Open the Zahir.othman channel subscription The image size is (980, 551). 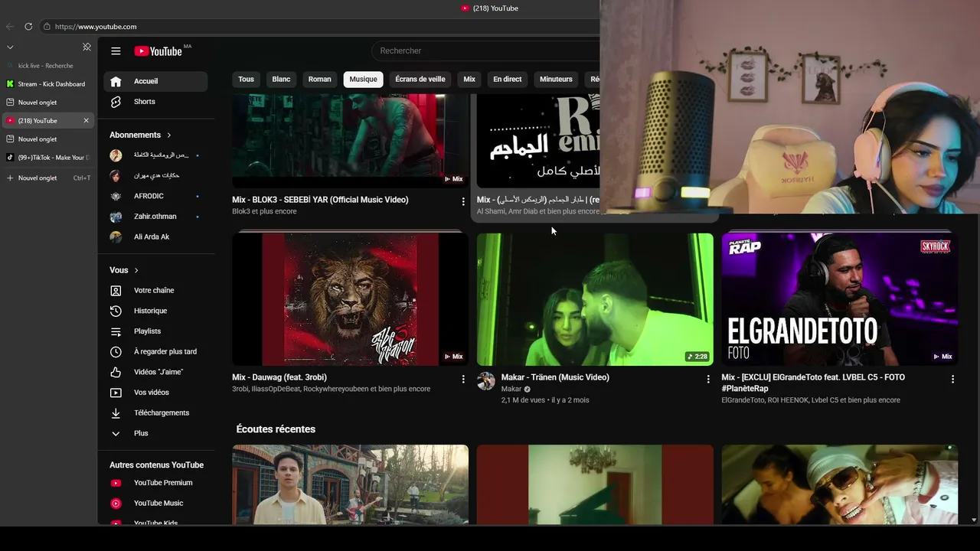pos(155,217)
